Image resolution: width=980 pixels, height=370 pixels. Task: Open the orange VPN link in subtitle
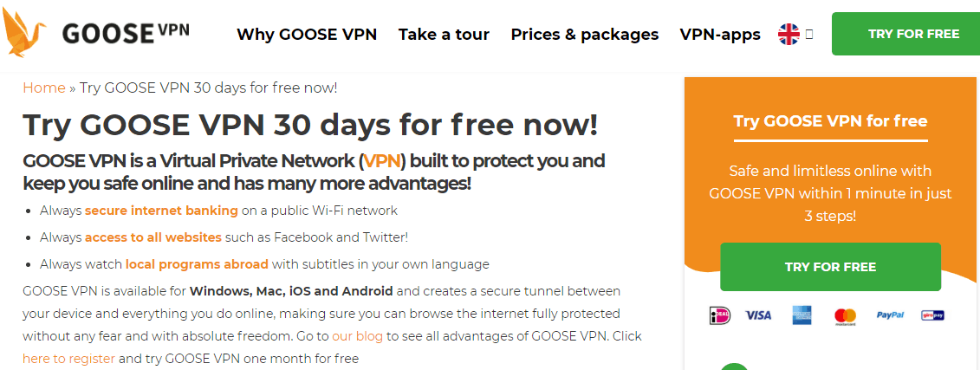(381, 161)
